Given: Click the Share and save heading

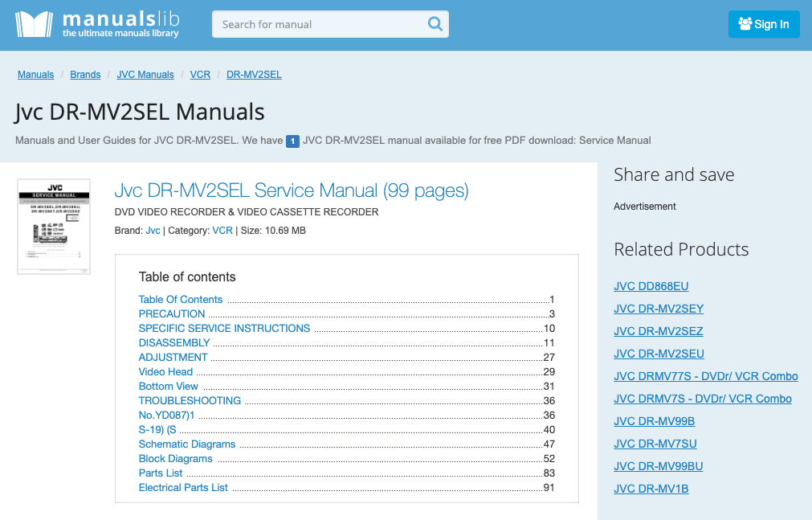Looking at the screenshot, I should click(x=674, y=175).
